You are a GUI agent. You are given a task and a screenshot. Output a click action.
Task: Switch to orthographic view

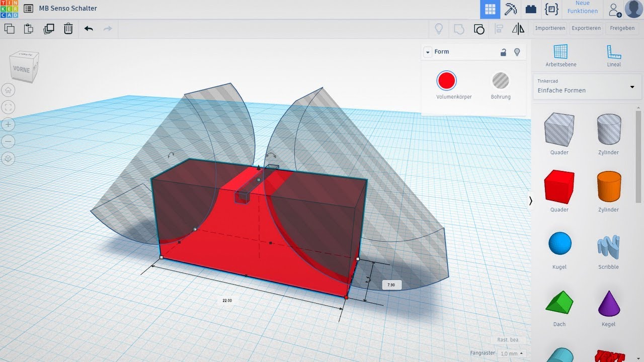point(9,158)
